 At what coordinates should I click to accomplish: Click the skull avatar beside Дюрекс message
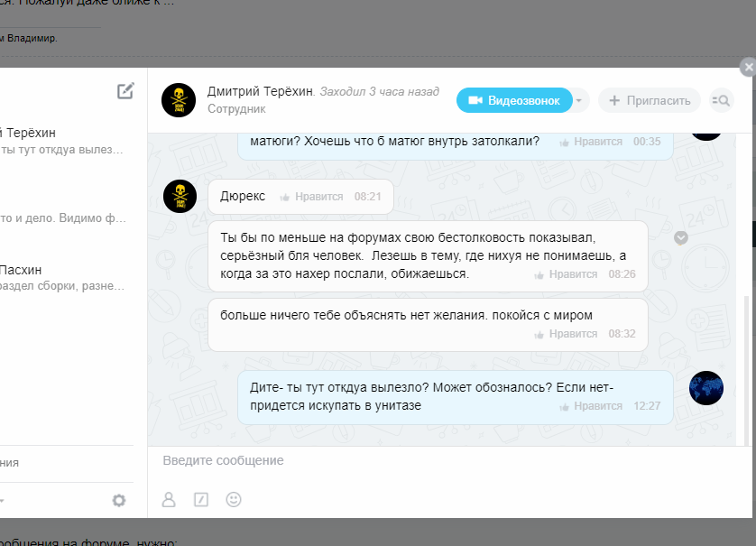pyautogui.click(x=179, y=196)
